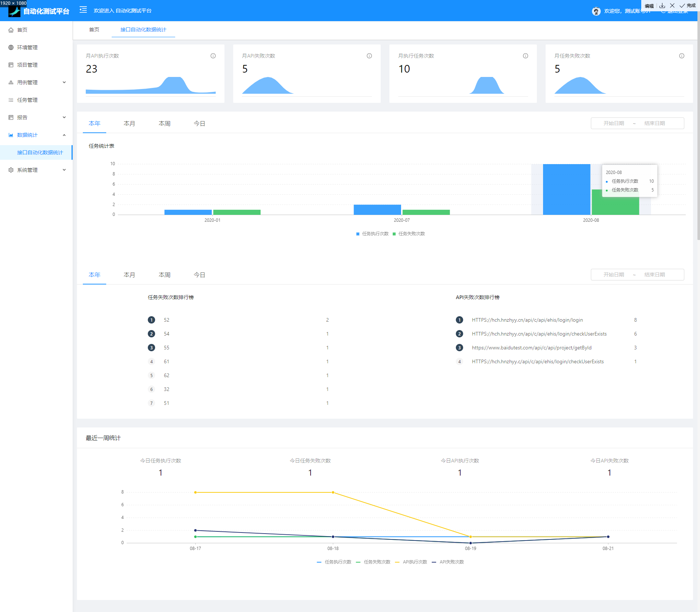The image size is (700, 612).
Task: Toggle 任务失败次数 legend in weekly line chart
Action: tap(373, 562)
